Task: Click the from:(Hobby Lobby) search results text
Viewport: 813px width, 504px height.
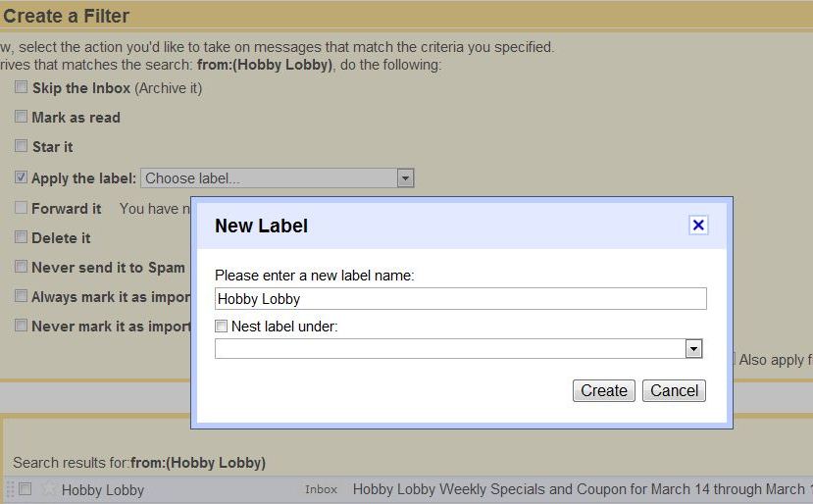Action: pos(197,463)
